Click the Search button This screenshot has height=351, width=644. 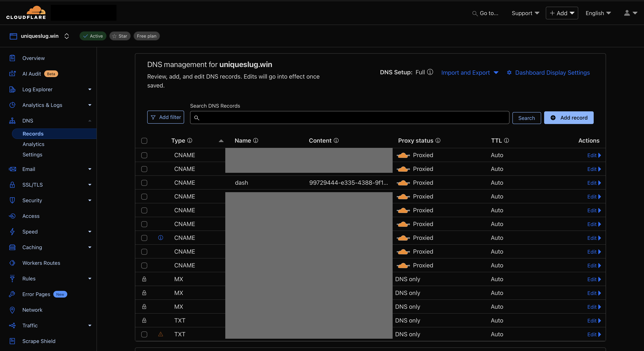pos(526,118)
